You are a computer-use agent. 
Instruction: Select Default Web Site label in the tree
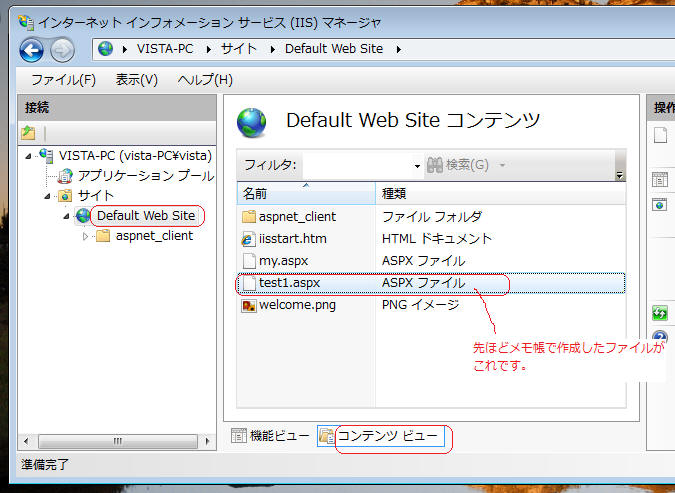tap(146, 215)
